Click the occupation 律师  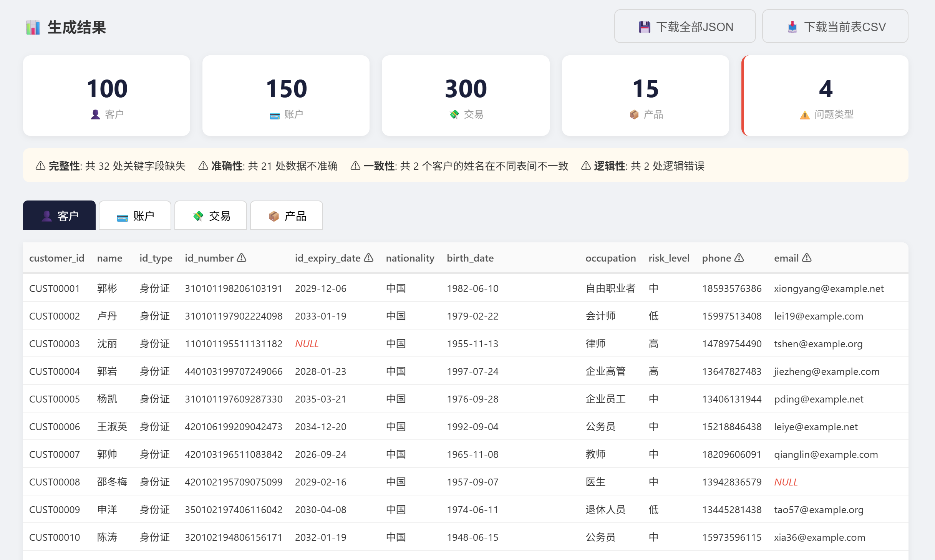595,344
